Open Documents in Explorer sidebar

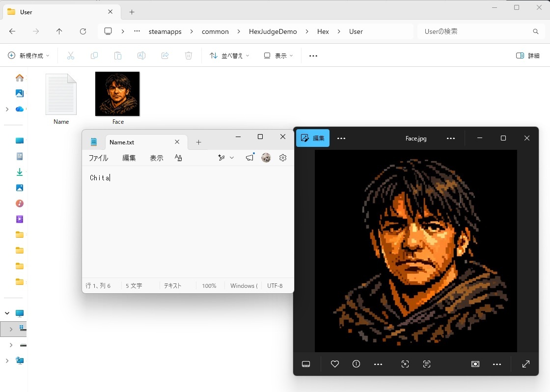(x=20, y=156)
